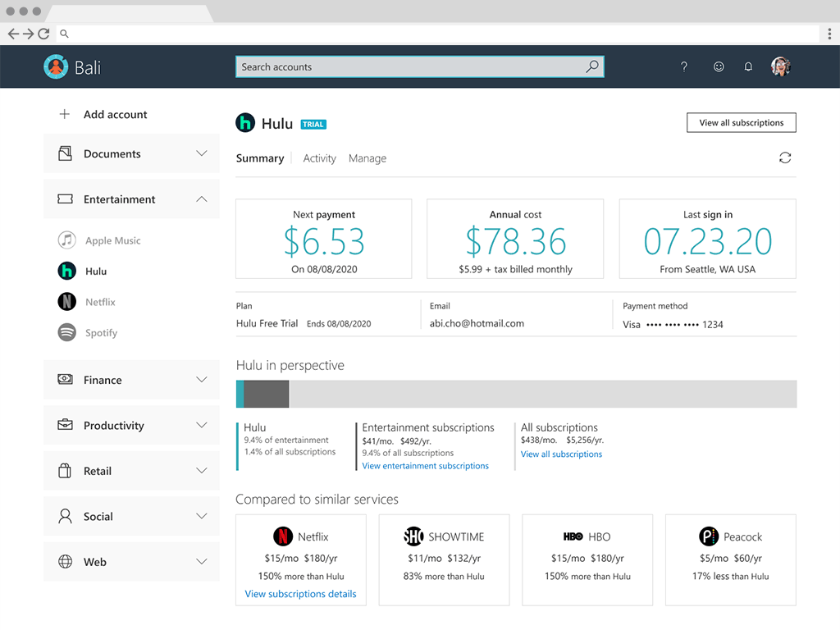Screen dimensions: 840x630
Task: Click the Documents category icon
Action: coord(65,153)
